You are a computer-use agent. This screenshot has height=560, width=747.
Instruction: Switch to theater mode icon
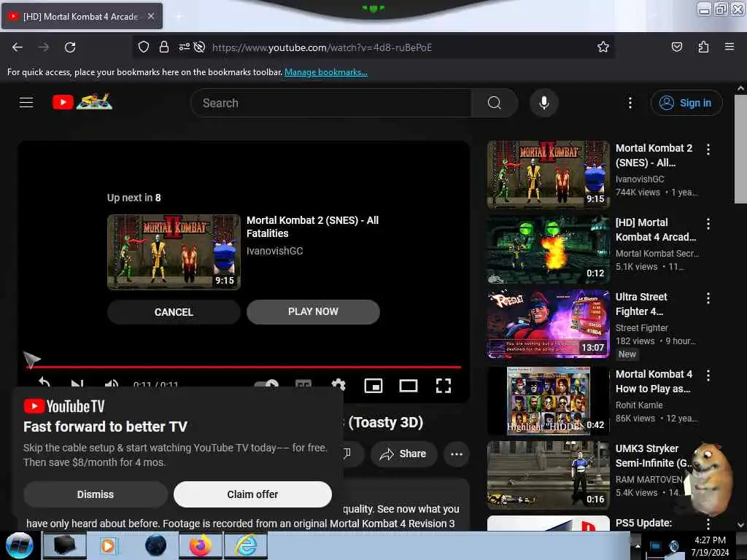coord(409,385)
